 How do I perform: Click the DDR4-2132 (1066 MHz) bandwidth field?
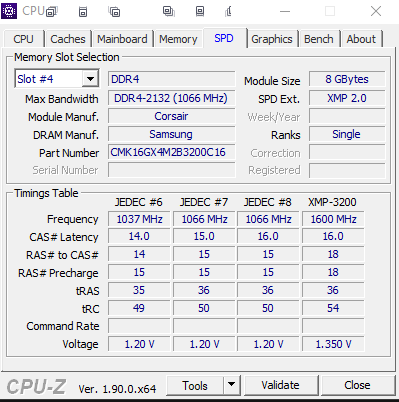click(x=172, y=98)
